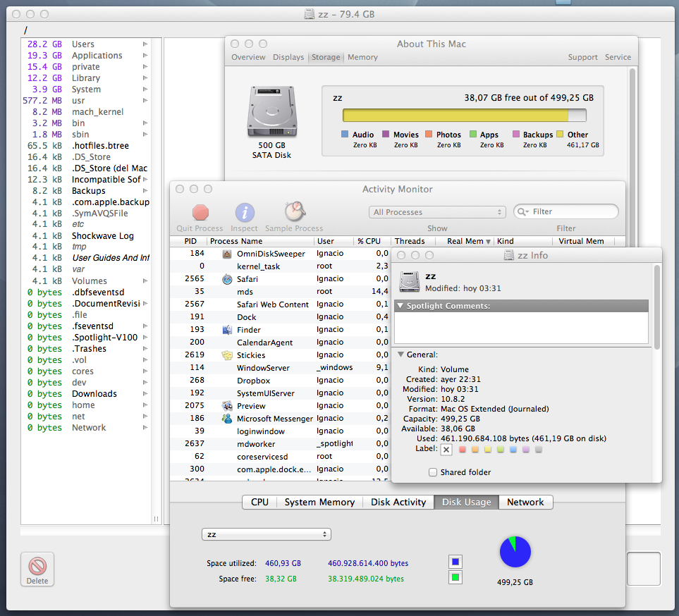
Task: Select the Microsoft Messenger process icon
Action: [x=227, y=419]
